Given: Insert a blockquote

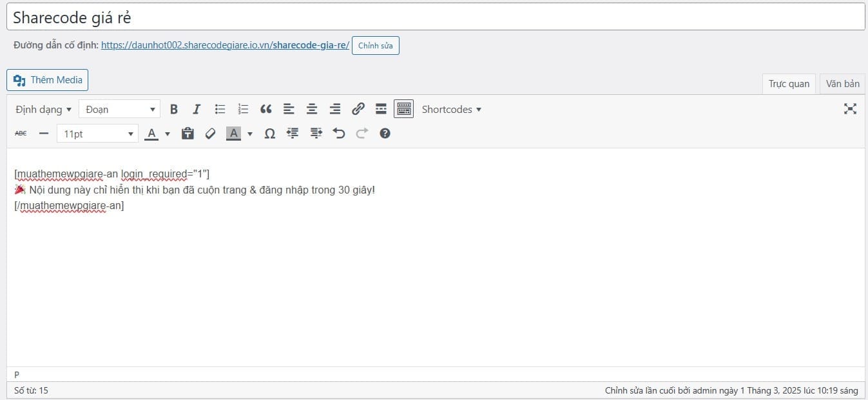Looking at the screenshot, I should coord(265,109).
